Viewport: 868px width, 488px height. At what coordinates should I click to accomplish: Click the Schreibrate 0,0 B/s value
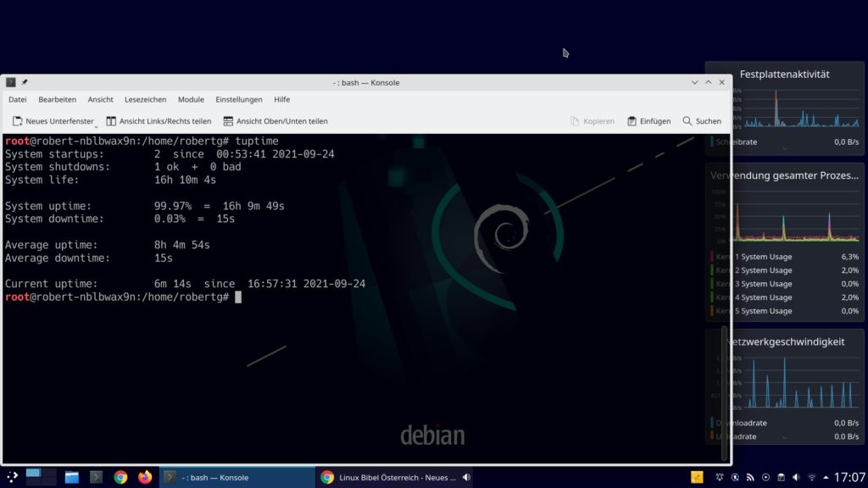coord(847,142)
